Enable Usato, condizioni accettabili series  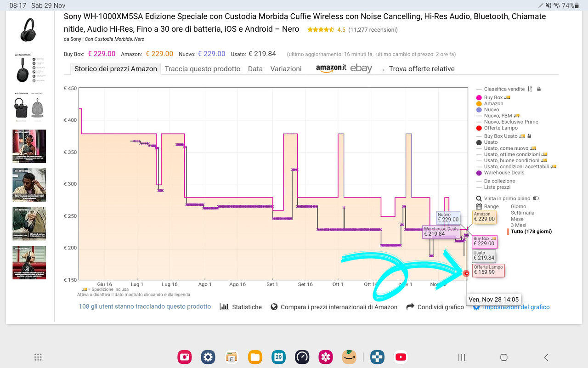516,166
